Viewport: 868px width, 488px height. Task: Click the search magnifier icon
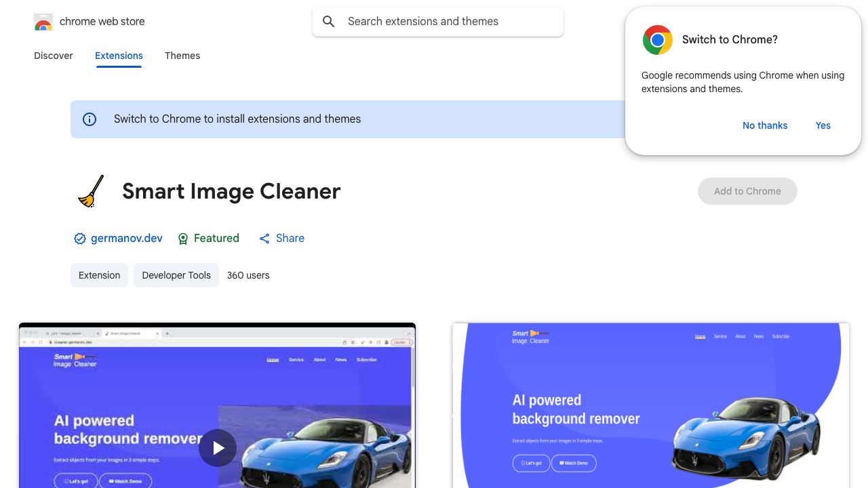coord(329,22)
